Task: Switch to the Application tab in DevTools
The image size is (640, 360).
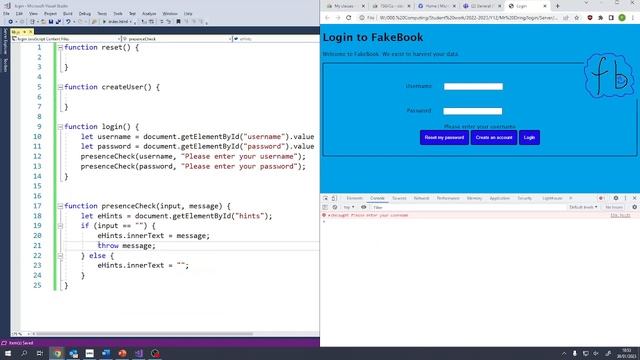Action: [500, 198]
